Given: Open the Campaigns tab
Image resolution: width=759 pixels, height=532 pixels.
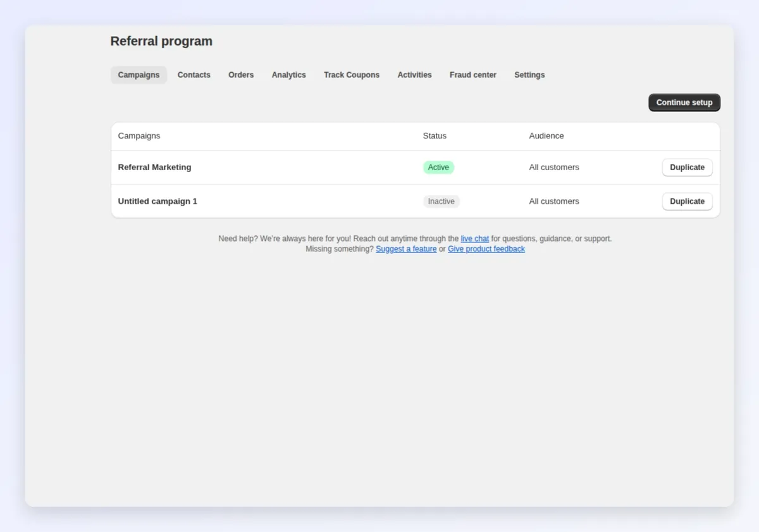Looking at the screenshot, I should coord(139,75).
